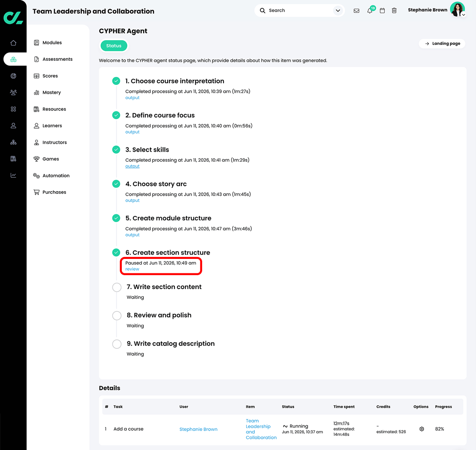Open the Scores section
Viewport: 476px width, 450px height.
click(50, 76)
